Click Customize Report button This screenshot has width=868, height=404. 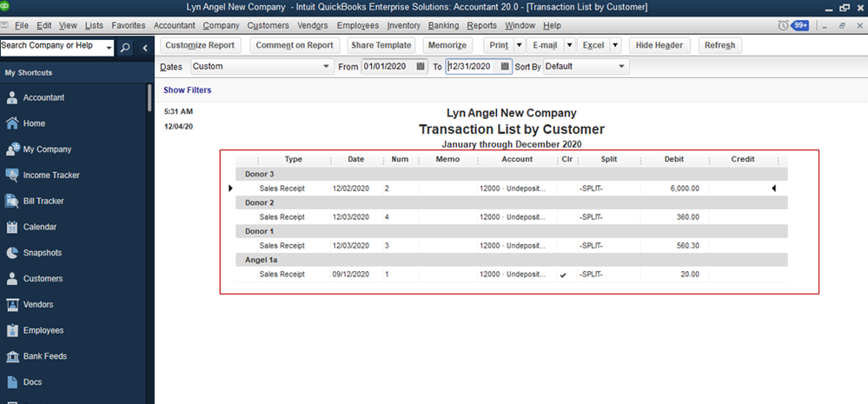[201, 45]
